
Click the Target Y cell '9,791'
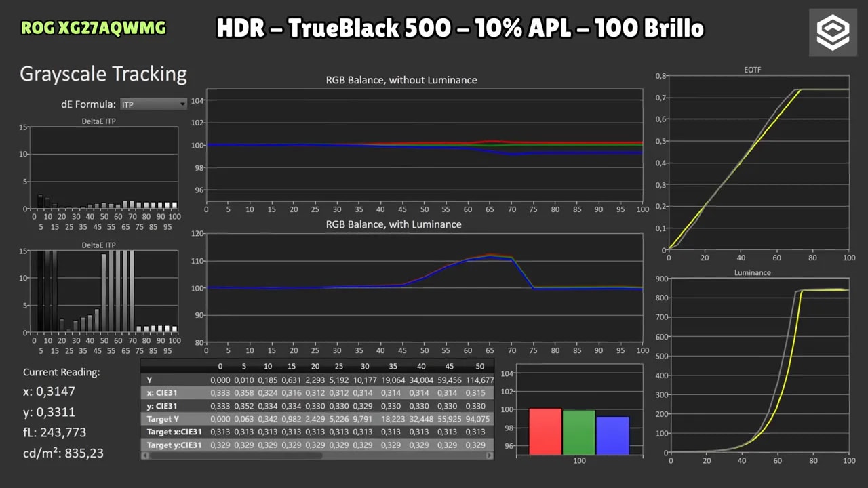point(363,419)
